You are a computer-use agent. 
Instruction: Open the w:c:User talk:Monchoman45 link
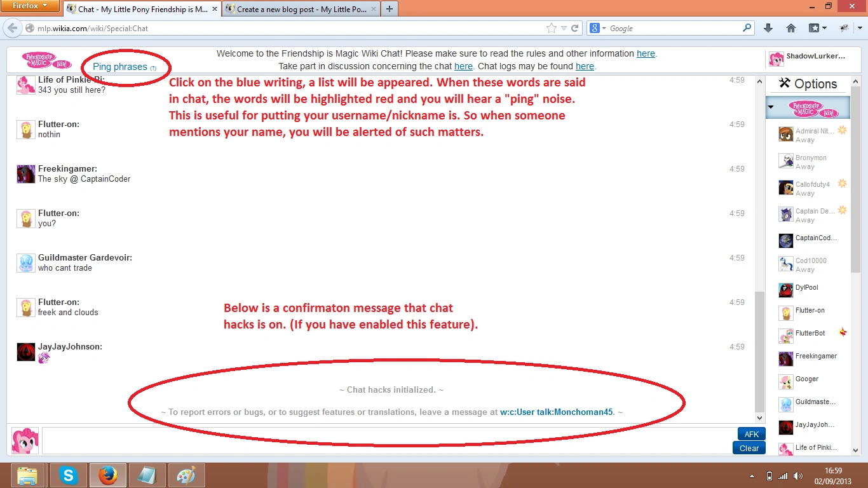tap(557, 412)
